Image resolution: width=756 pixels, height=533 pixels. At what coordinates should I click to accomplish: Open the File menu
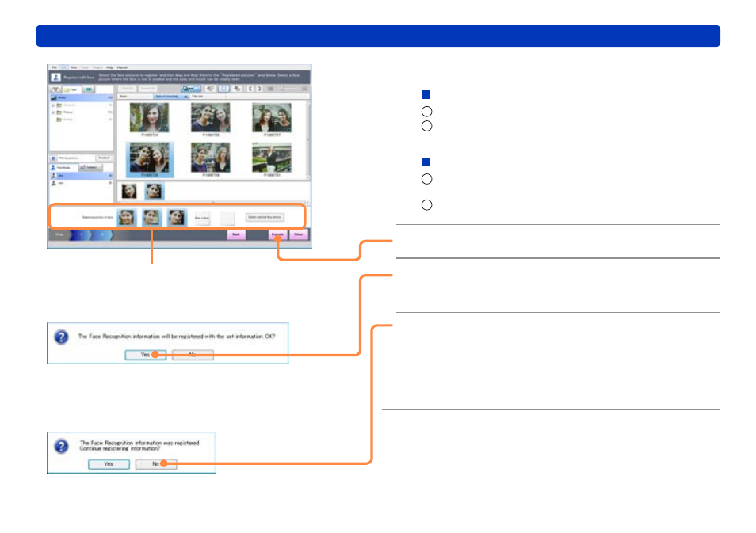pyautogui.click(x=54, y=67)
